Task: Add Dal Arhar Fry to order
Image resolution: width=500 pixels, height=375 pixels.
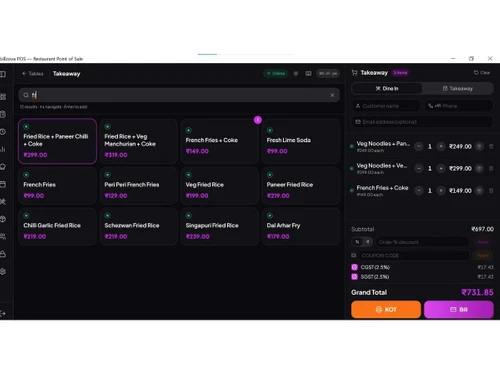Action: point(301,227)
